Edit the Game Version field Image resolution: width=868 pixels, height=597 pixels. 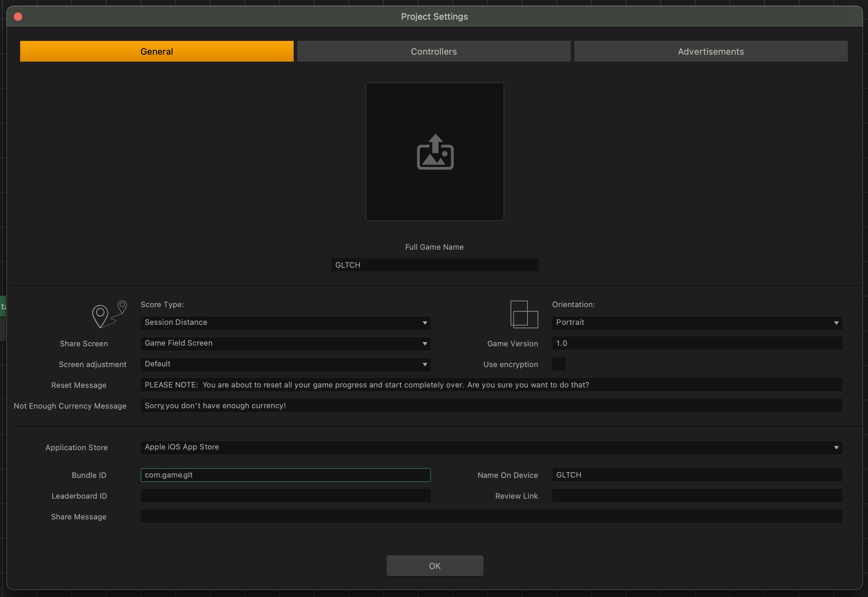click(x=697, y=344)
